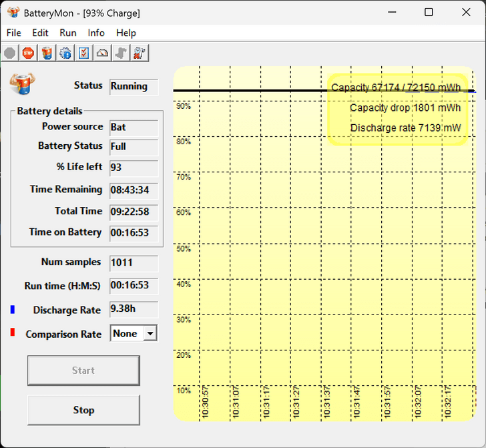Image resolution: width=486 pixels, height=448 pixels.
Task: Click the Run time (H:M:S) value field
Action: (134, 286)
